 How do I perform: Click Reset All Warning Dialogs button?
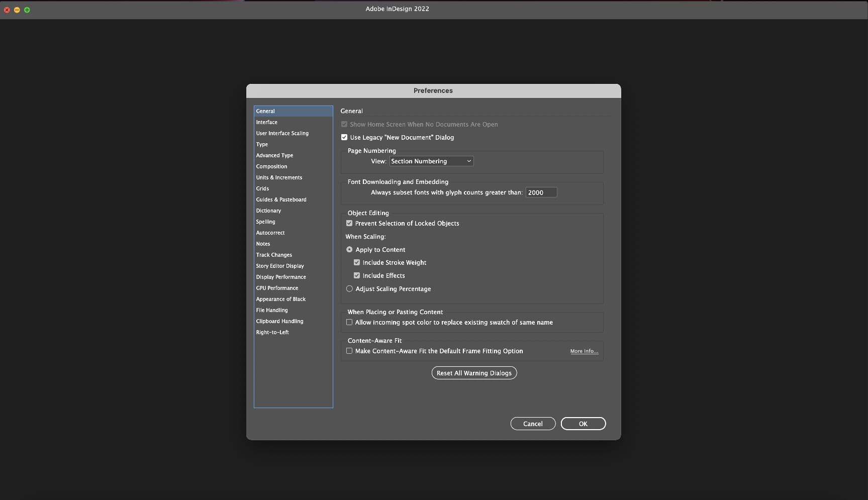click(474, 373)
